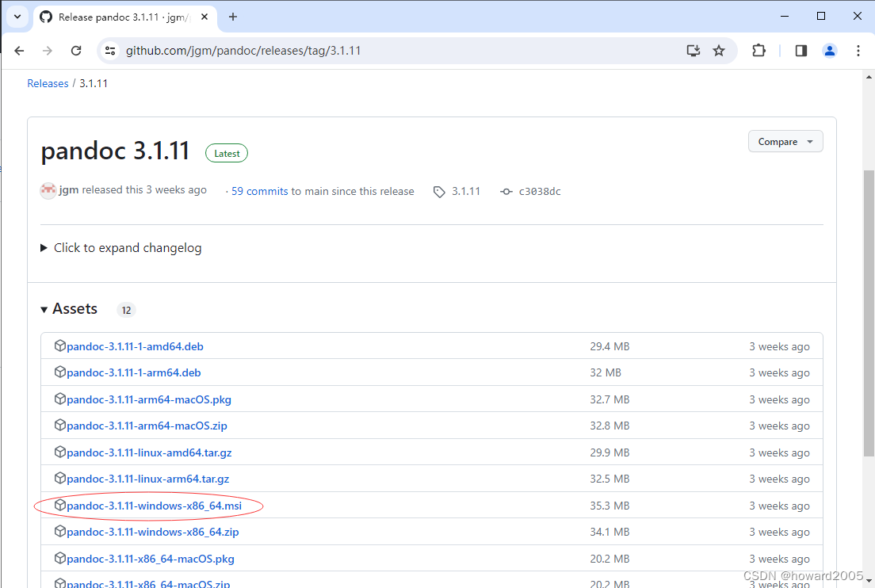Open the tab search dropdown arrow
Viewport: 875px width, 588px height.
click(17, 17)
